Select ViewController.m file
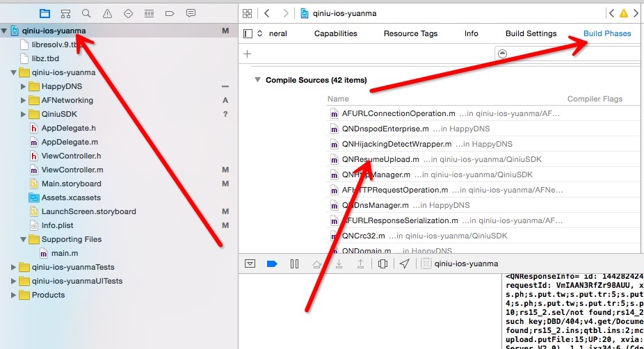The image size is (644, 349). click(x=72, y=170)
